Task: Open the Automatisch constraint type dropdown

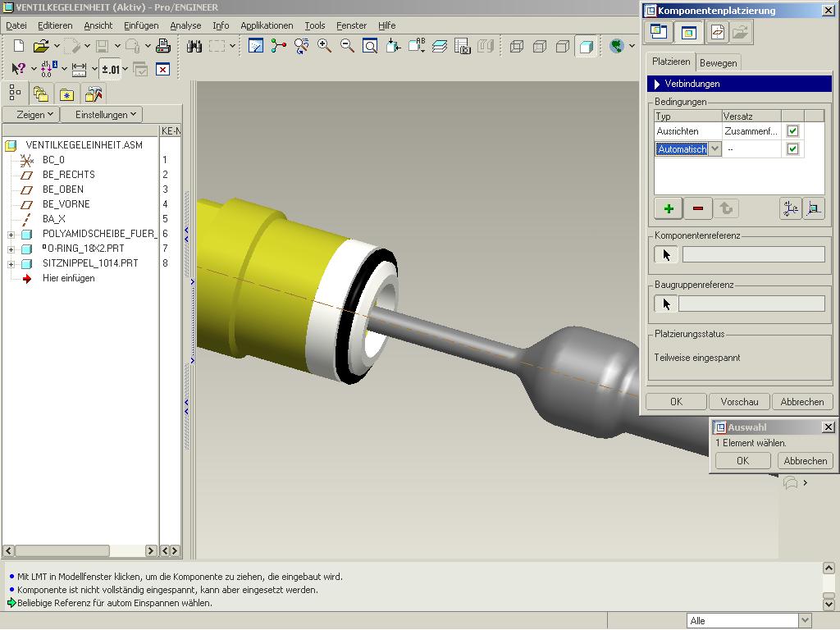Action: 714,149
